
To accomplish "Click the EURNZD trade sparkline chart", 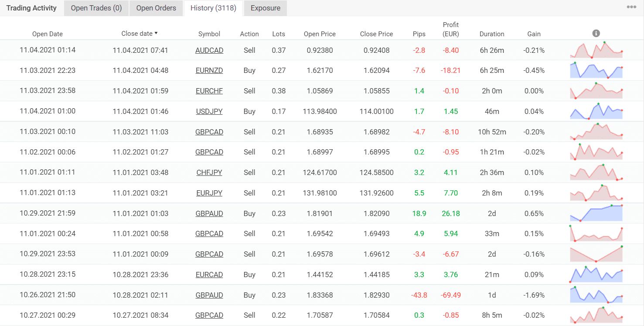I will pyautogui.click(x=596, y=70).
